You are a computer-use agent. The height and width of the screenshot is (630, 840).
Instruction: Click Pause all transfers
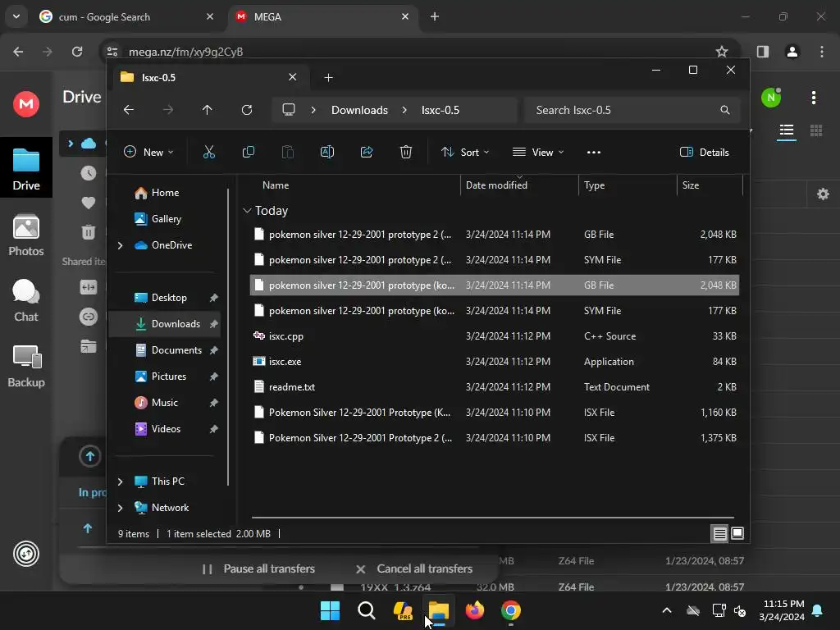(x=258, y=568)
